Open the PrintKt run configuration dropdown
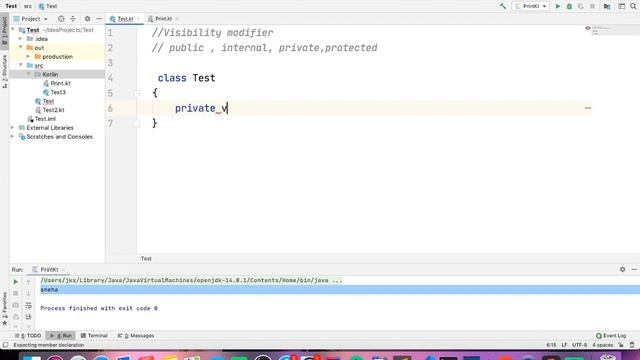 click(x=531, y=6)
